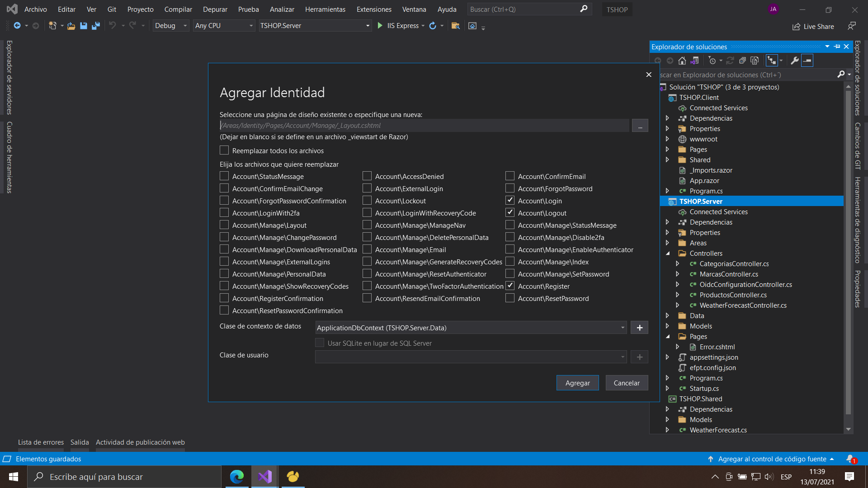The image size is (868, 488).
Task: Click the JA account avatar
Action: click(x=774, y=9)
